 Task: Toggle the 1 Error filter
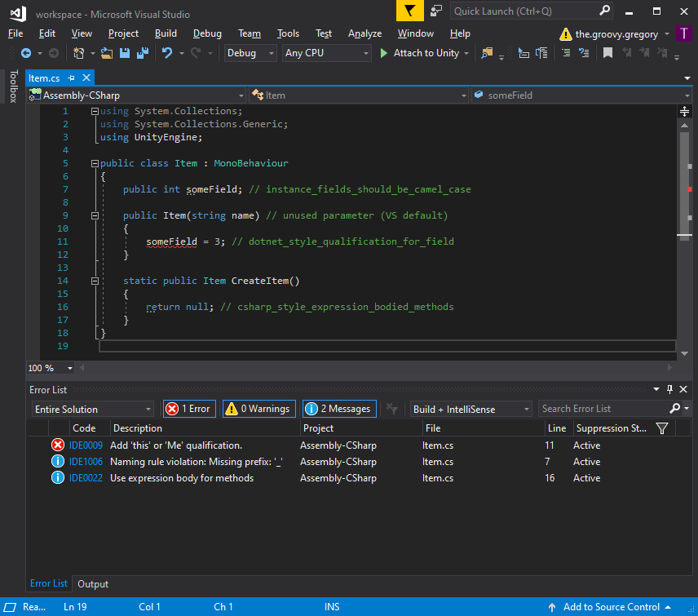pyautogui.click(x=188, y=408)
